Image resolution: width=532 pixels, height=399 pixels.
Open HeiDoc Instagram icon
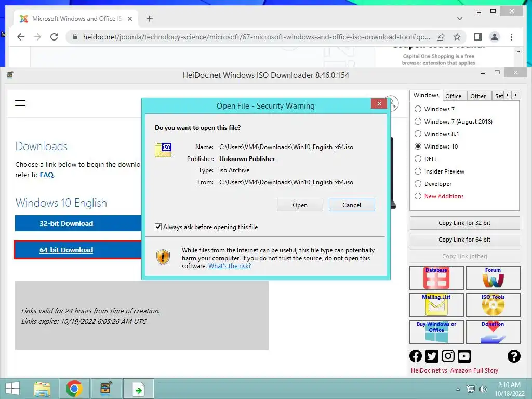(x=448, y=356)
